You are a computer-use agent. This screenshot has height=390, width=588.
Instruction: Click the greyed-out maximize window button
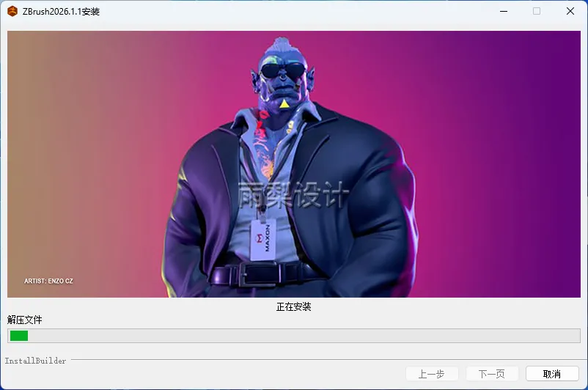pyautogui.click(x=537, y=11)
